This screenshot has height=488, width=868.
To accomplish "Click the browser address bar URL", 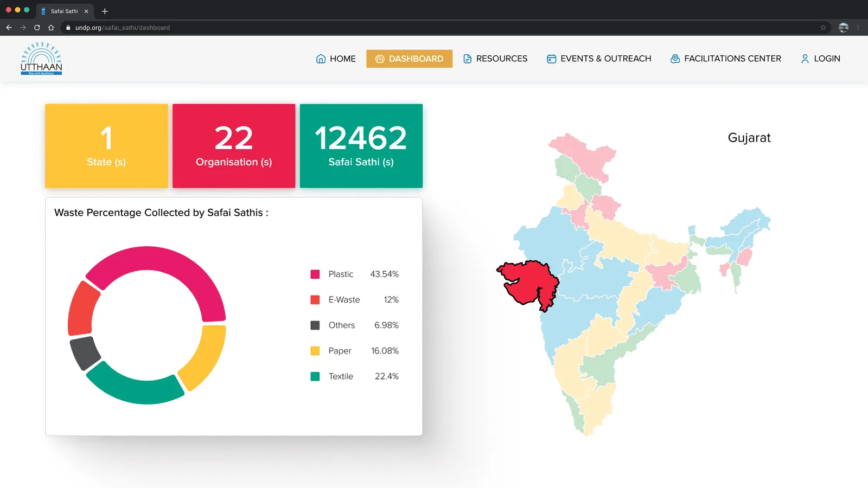I will [123, 28].
